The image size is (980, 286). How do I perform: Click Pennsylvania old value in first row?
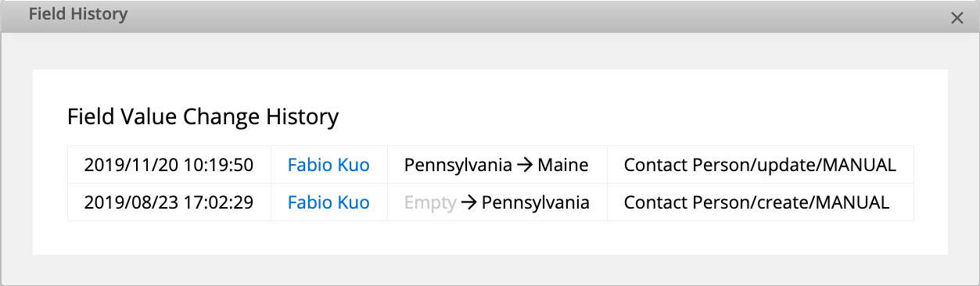(x=458, y=165)
